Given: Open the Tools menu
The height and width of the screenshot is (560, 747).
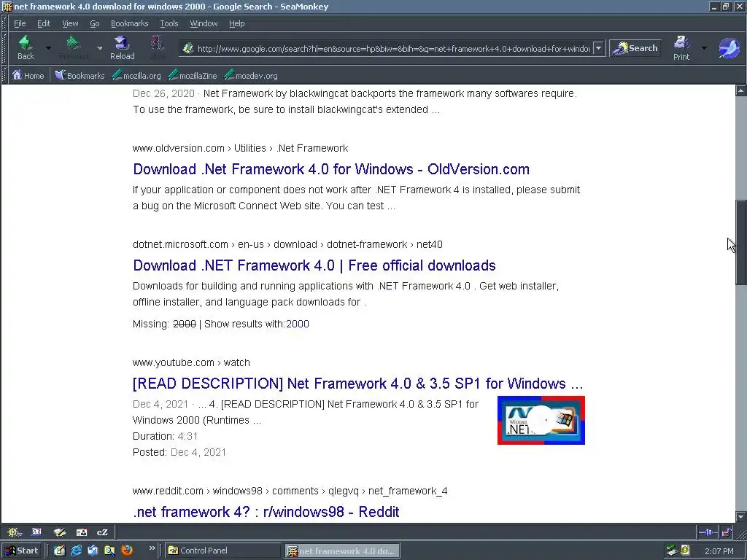Looking at the screenshot, I should 169,23.
